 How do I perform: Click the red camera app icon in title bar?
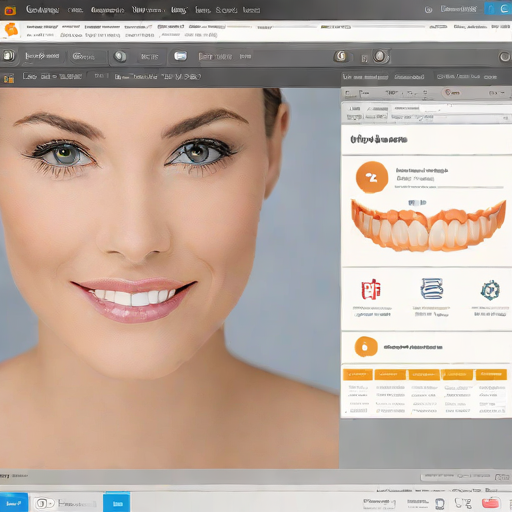point(10,11)
